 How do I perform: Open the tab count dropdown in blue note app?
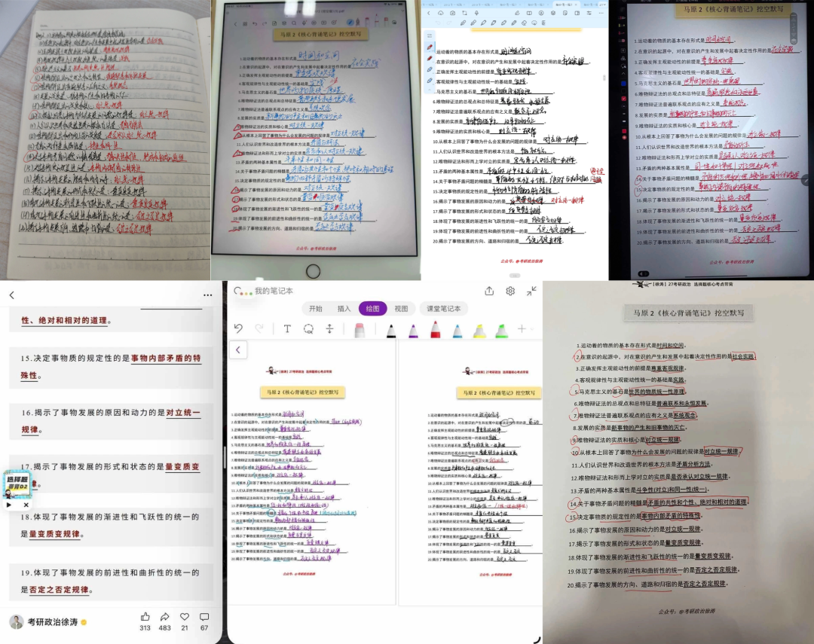coord(603,5)
